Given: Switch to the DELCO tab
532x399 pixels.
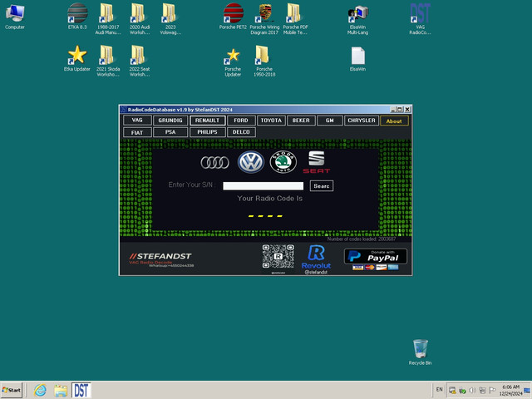Looking at the screenshot, I should (x=241, y=132).
